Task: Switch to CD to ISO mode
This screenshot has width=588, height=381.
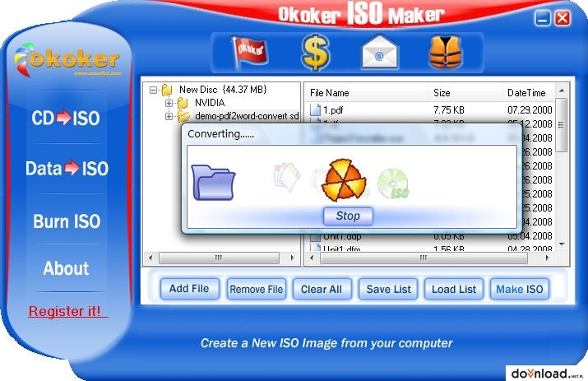Action: tap(66, 118)
